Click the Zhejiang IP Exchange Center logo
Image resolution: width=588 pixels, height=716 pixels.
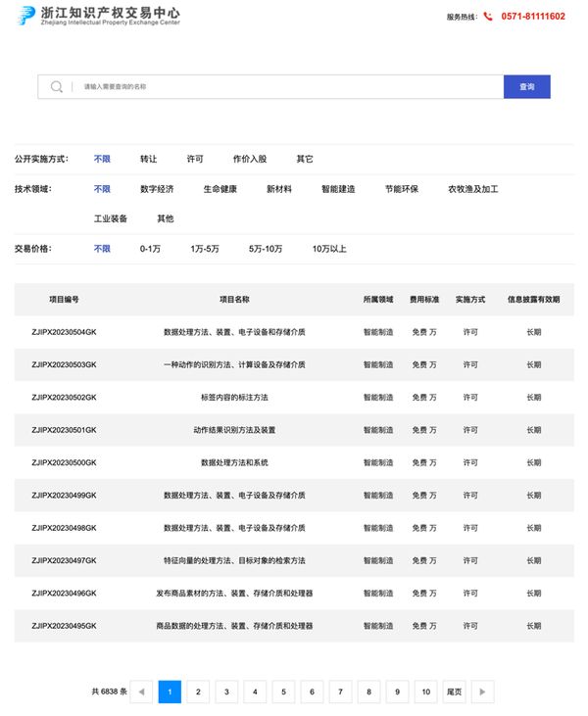[x=98, y=16]
